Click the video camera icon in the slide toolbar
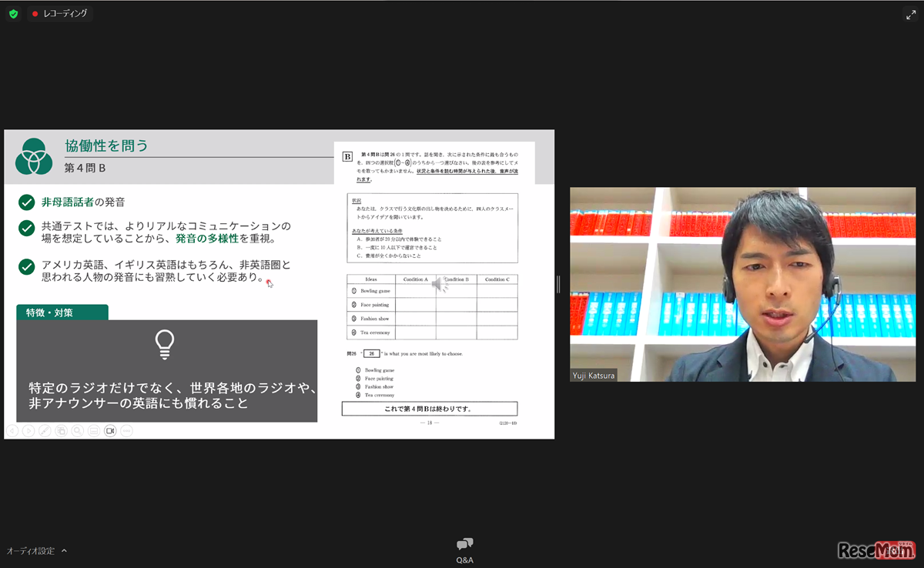924x568 pixels. [110, 430]
